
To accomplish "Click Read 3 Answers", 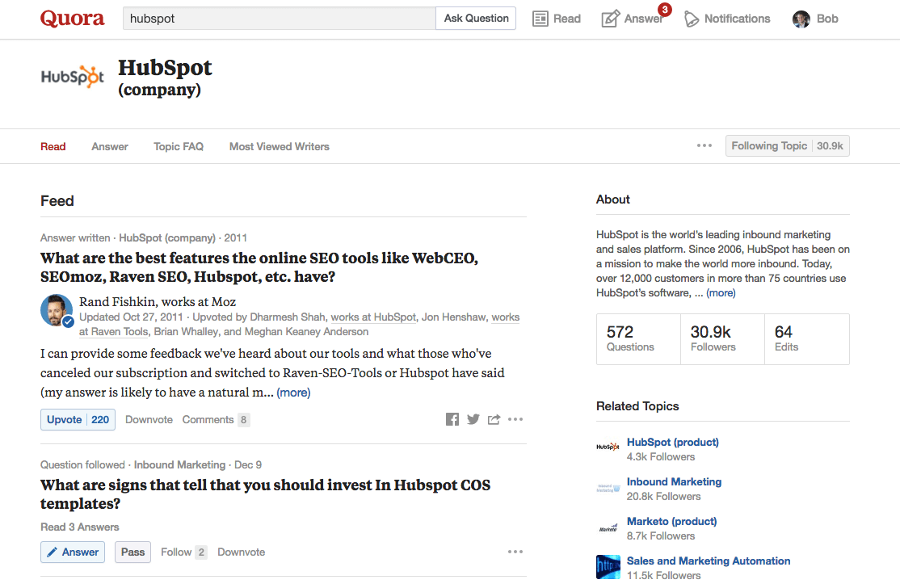I will coord(80,527).
